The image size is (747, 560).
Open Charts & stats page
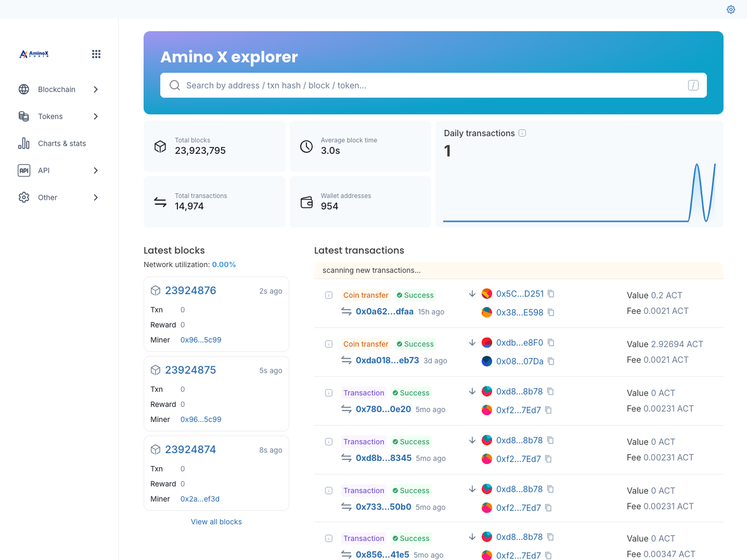point(58,144)
